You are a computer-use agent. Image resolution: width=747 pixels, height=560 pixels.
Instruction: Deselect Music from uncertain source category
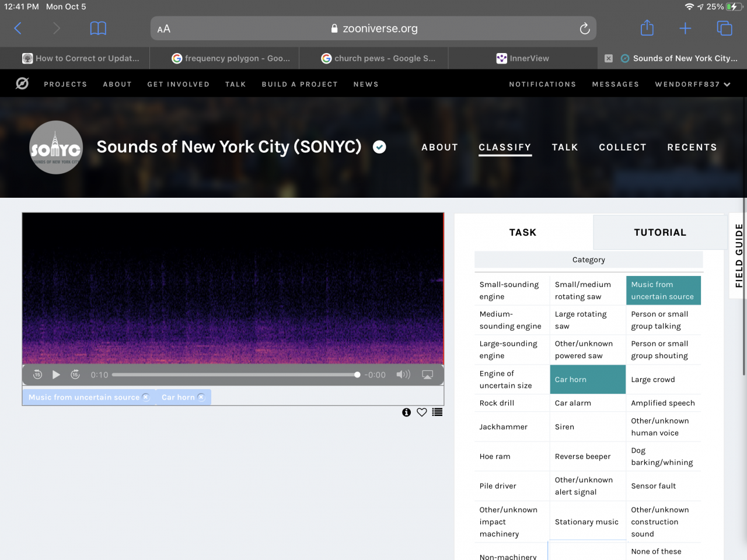664,290
